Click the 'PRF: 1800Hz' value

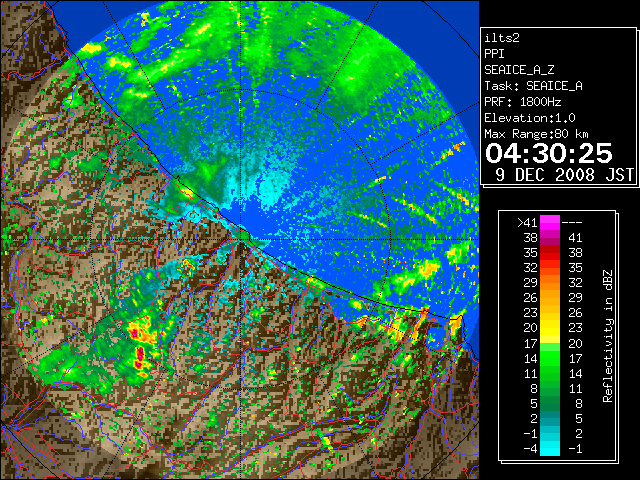523,102
